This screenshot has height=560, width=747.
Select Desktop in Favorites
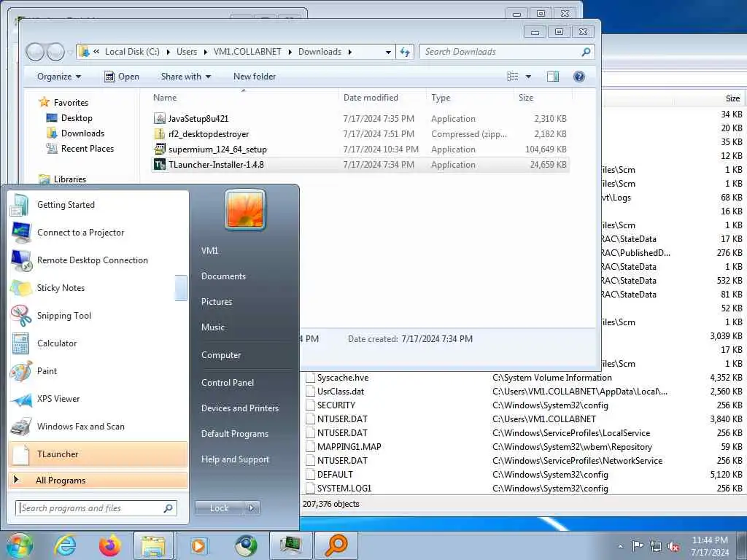point(76,118)
